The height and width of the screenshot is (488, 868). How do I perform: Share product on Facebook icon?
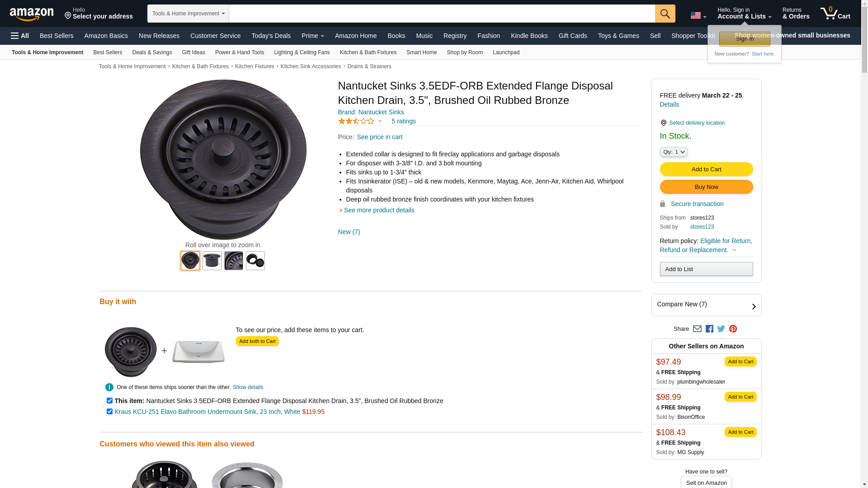click(709, 329)
